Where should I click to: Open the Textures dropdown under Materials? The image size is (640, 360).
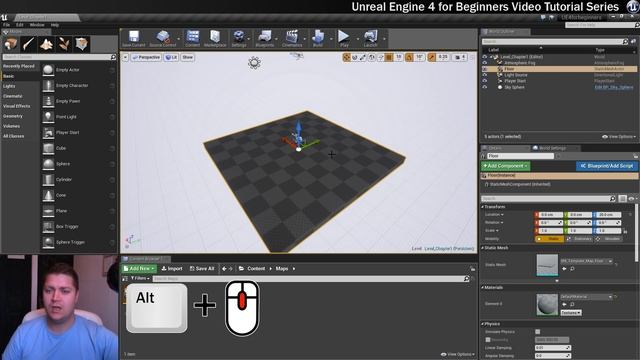pyautogui.click(x=571, y=313)
